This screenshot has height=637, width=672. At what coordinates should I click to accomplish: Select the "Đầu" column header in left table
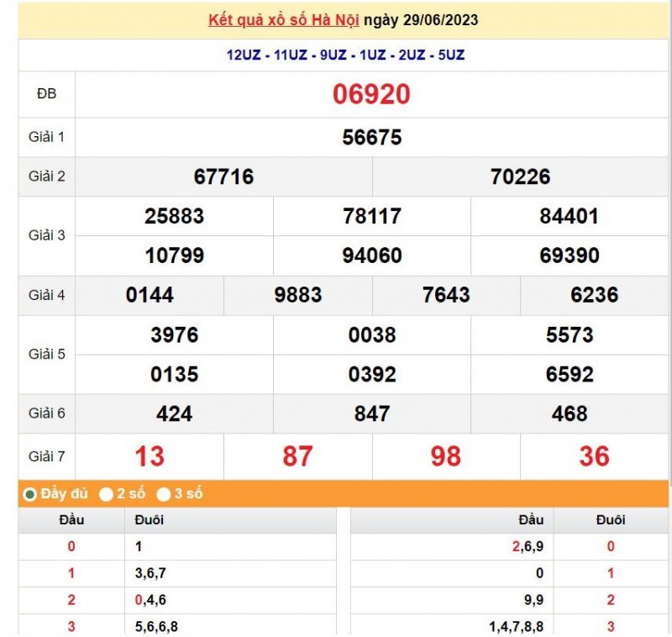pyautogui.click(x=71, y=519)
